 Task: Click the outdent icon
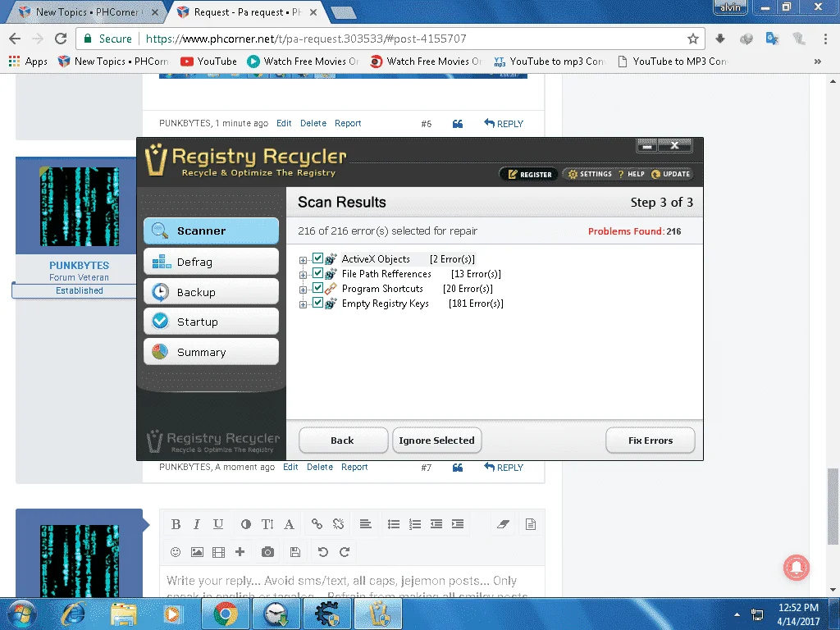tap(436, 524)
